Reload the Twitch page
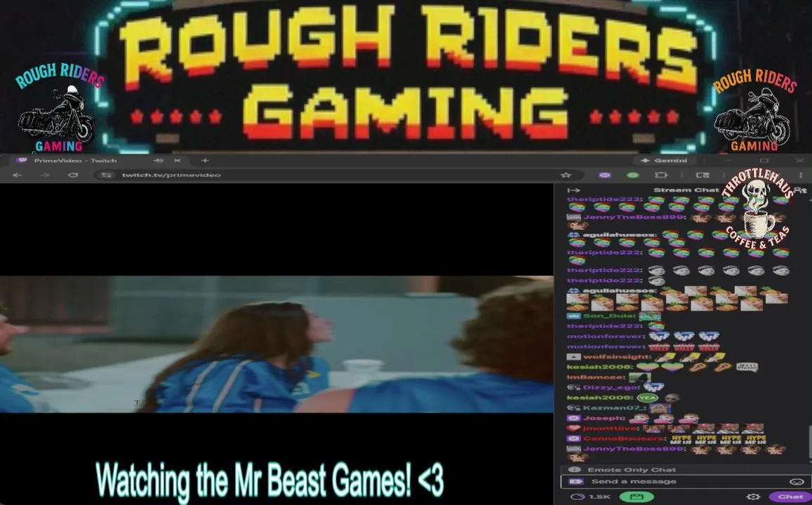The image size is (812, 505). [73, 175]
